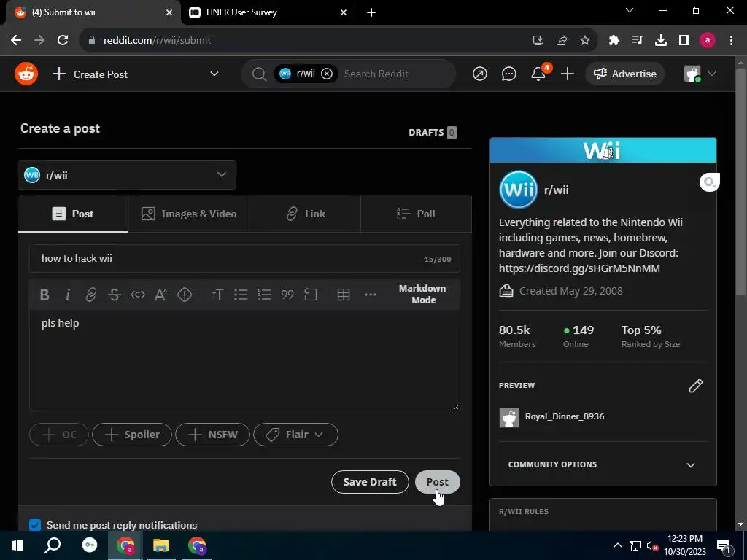Image resolution: width=747 pixels, height=560 pixels.
Task: Show hidden system tray icons
Action: pyautogui.click(x=617, y=545)
